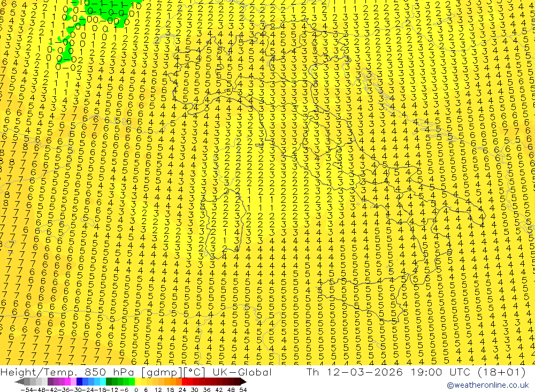Click the 12 value on temperature scale
Screen dimensions: 535x392
[x=158, y=390]
